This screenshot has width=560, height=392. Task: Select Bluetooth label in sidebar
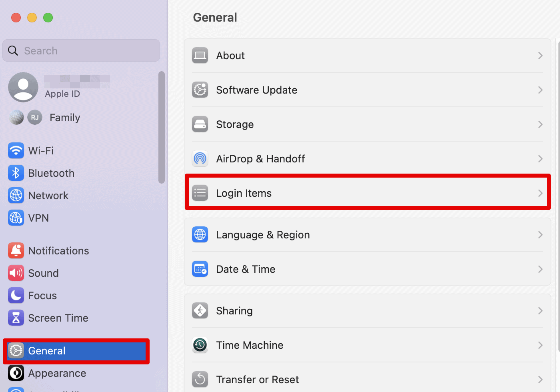(x=51, y=173)
